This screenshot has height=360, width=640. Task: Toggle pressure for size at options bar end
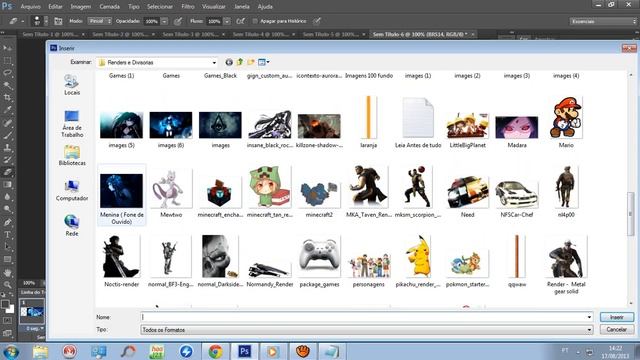point(317,21)
